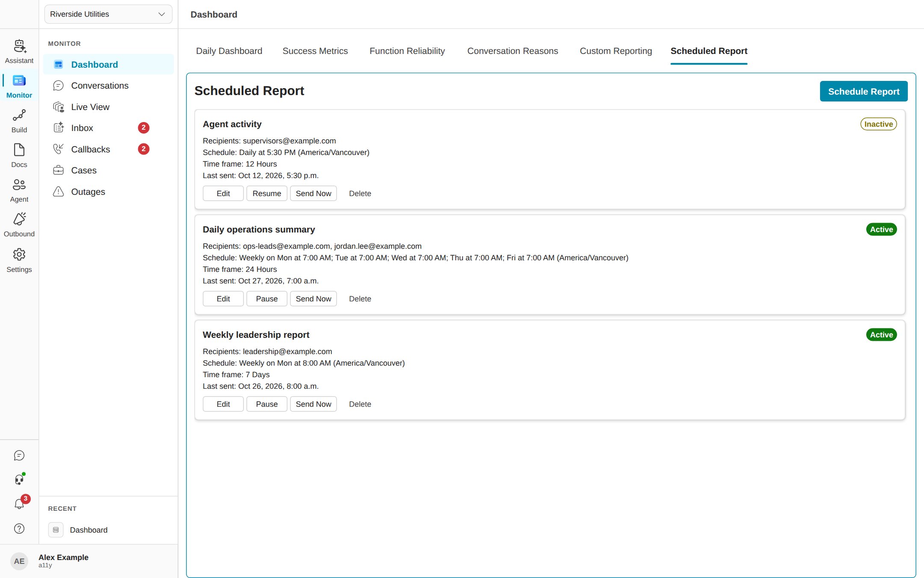Click the Live View sidebar icon
Viewport: 924px width, 578px height.
pyautogui.click(x=58, y=107)
